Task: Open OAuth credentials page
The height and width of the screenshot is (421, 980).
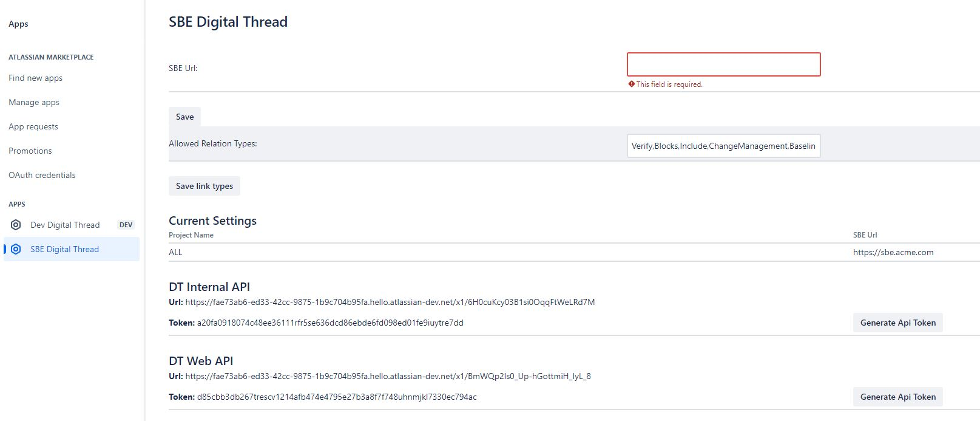Action: pos(42,175)
